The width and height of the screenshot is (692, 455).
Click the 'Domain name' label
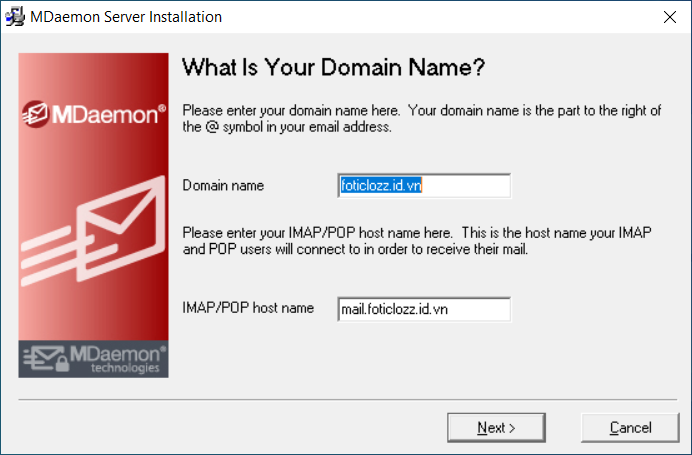[x=223, y=185]
